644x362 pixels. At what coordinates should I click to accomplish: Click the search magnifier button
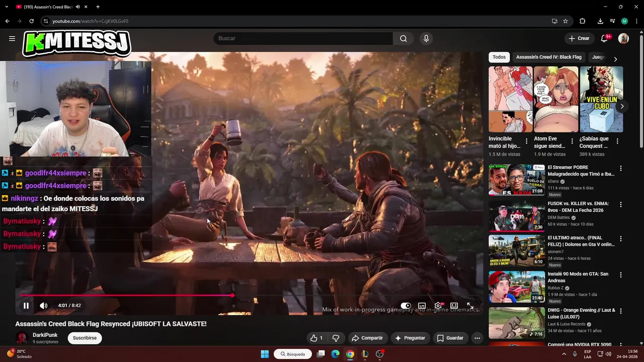[404, 38]
